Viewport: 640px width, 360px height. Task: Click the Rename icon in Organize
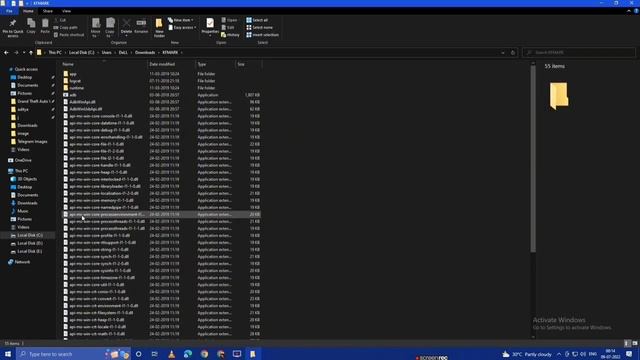(x=141, y=26)
